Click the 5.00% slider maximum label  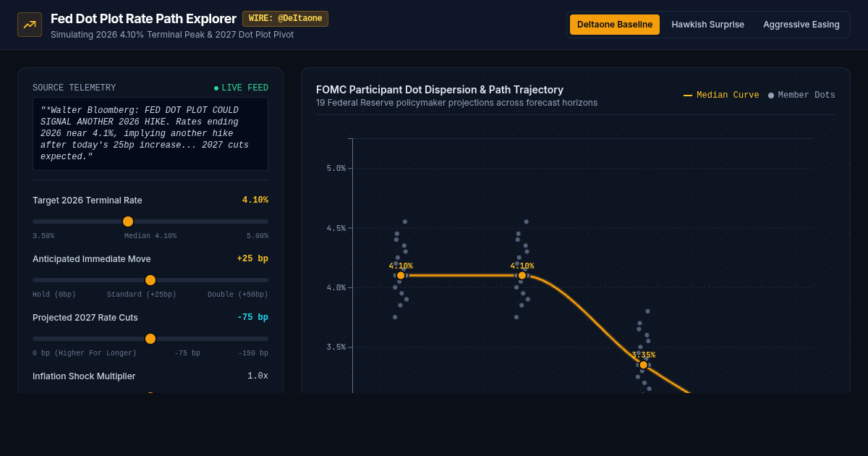coord(258,236)
